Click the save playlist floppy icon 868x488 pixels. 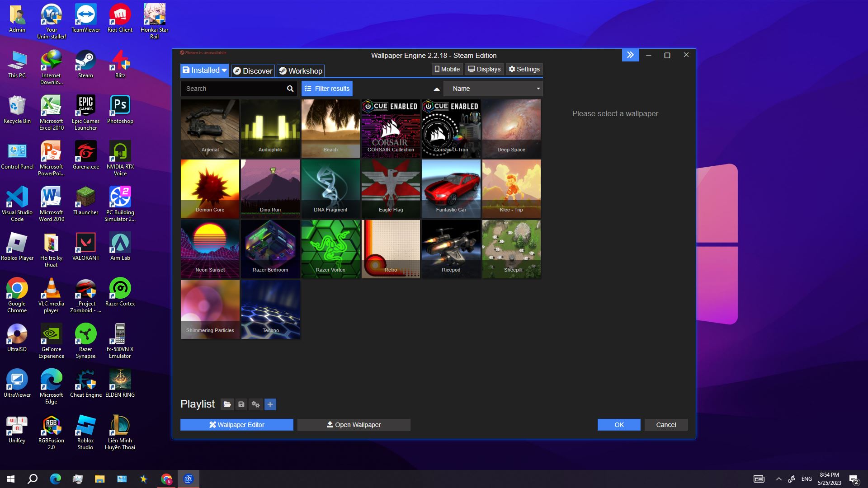[241, 404]
